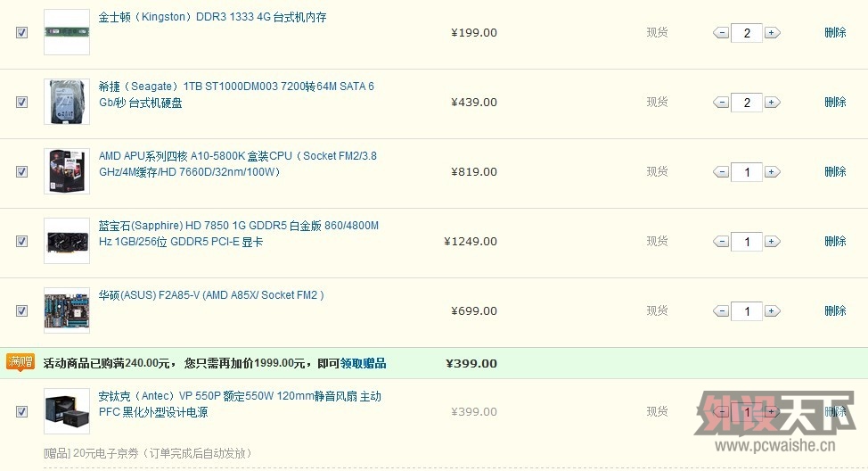This screenshot has width=868, height=471.
Task: Uncheck the Kingston DDR3 memory item checkbox
Action: pyautogui.click(x=21, y=33)
